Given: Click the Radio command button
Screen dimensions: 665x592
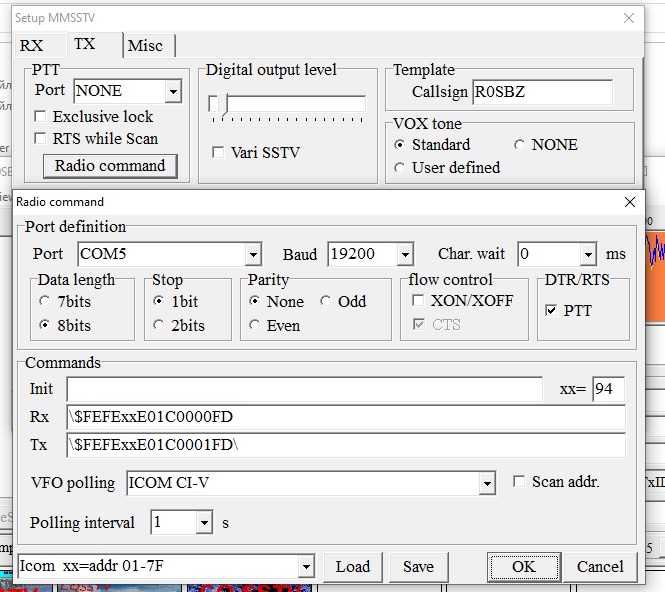Looking at the screenshot, I should pyautogui.click(x=110, y=166).
